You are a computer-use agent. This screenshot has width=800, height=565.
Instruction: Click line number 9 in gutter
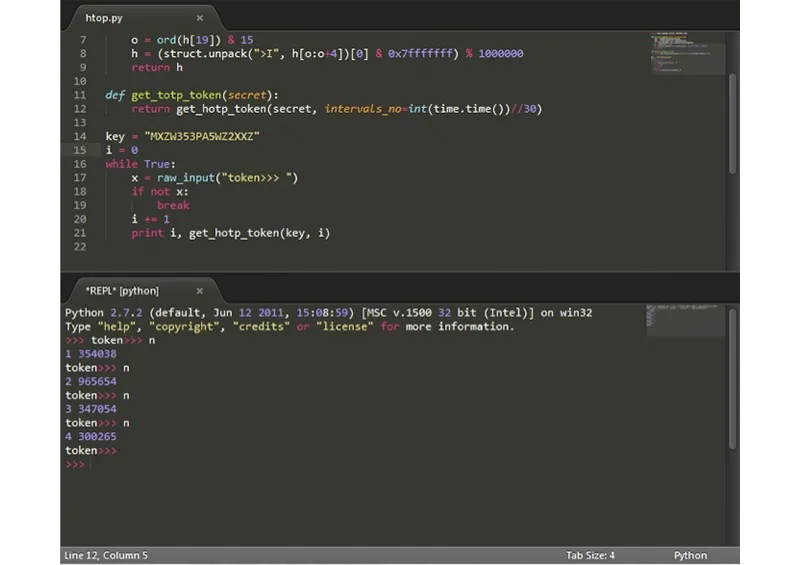click(83, 67)
